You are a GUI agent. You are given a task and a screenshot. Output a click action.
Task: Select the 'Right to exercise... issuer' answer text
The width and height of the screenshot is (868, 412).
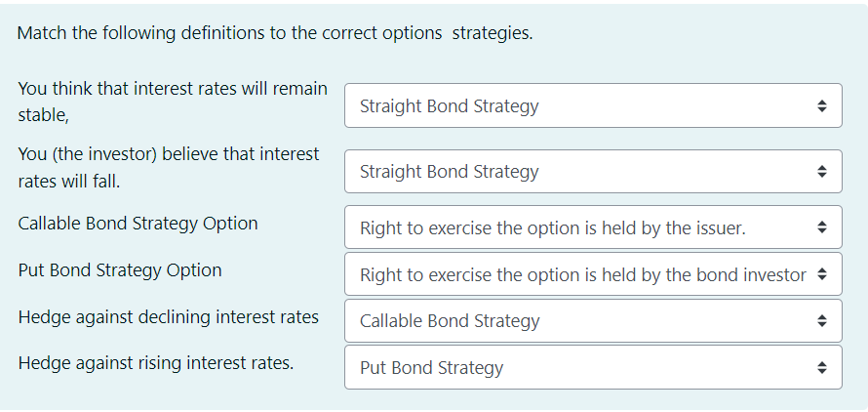(552, 228)
